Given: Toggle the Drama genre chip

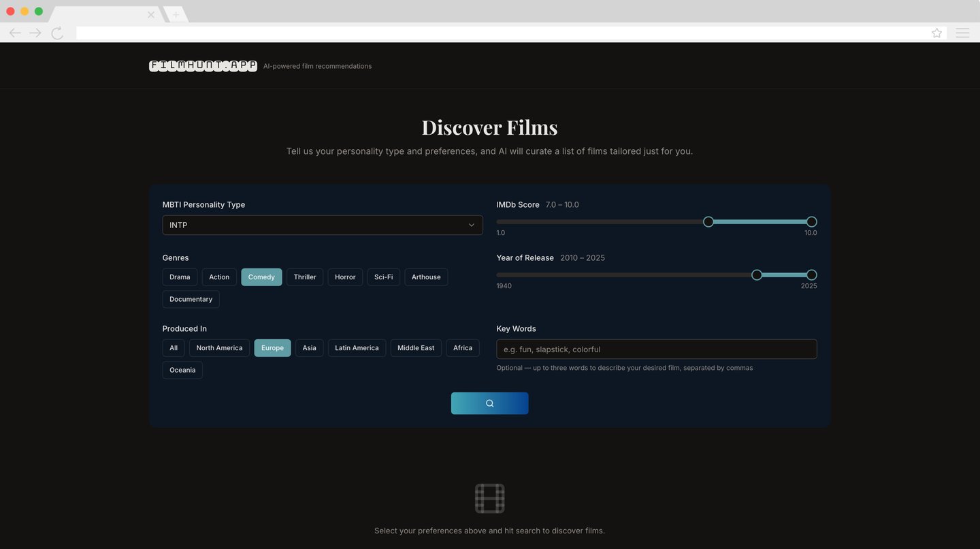Looking at the screenshot, I should [180, 277].
